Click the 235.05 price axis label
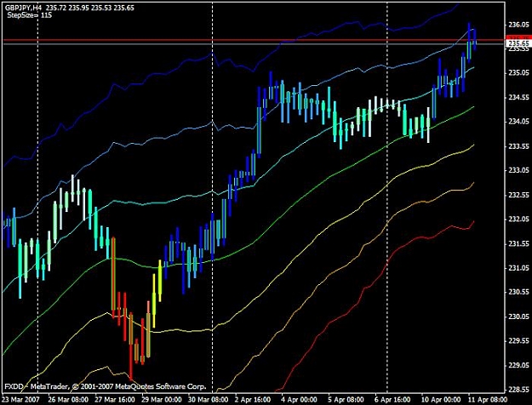 [x=518, y=73]
